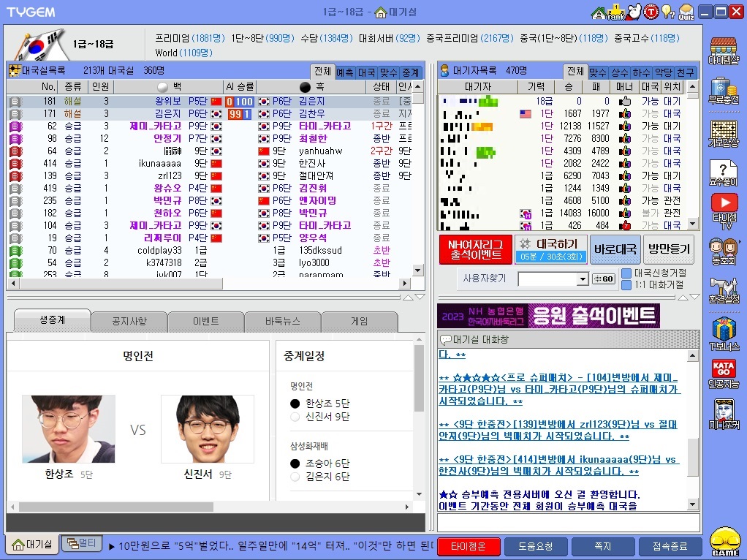747x560 pixels.
Task: Open the 동호회 club icon
Action: 724,251
